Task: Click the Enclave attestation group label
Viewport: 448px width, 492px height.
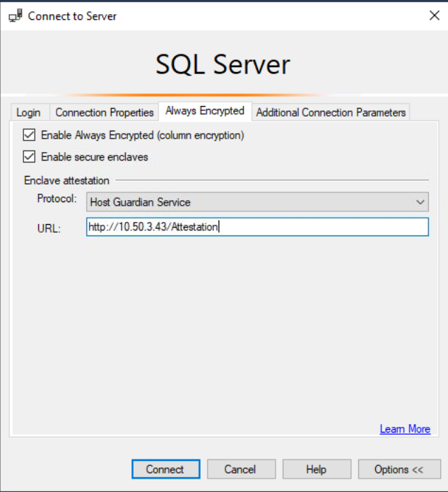Action: click(67, 180)
